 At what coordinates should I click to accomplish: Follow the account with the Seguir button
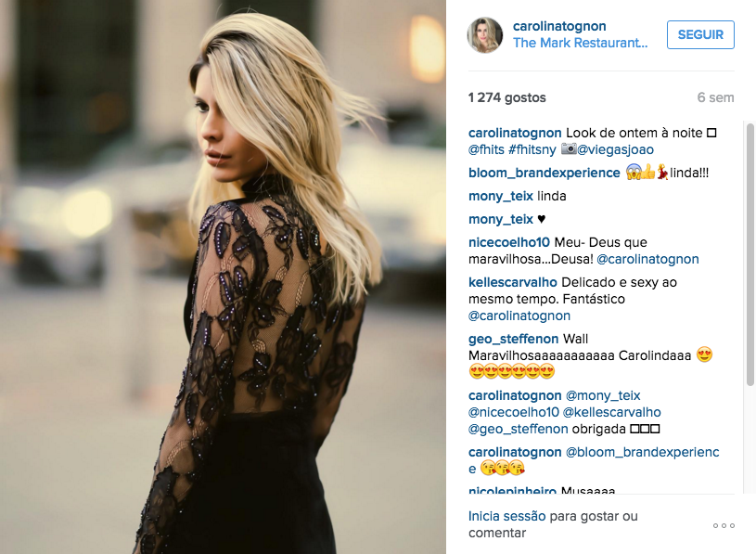700,34
